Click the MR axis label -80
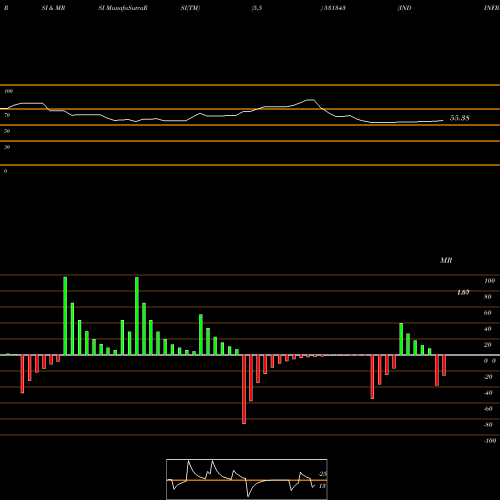This screenshot has width=500, height=500. (x=488, y=425)
